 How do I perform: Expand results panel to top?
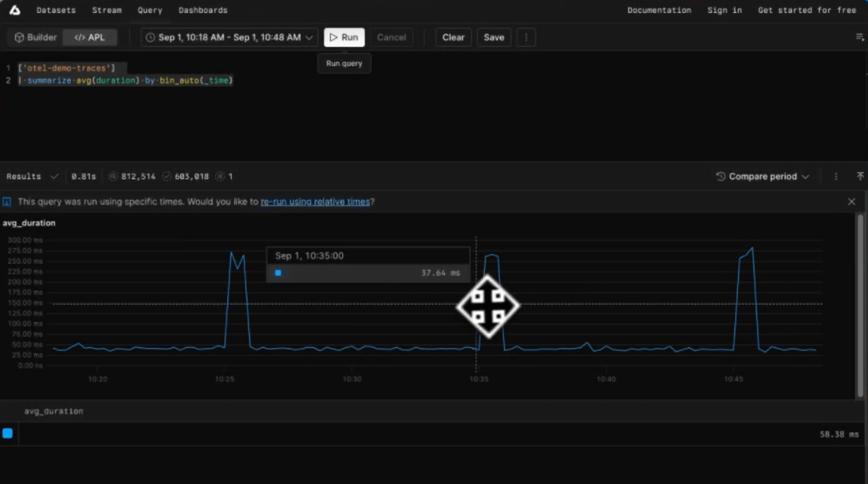(860, 176)
